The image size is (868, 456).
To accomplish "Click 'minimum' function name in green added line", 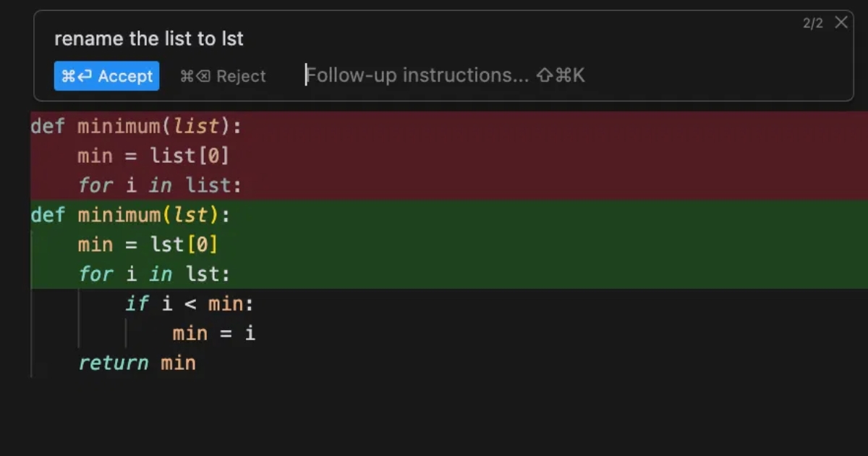I will coord(119,215).
